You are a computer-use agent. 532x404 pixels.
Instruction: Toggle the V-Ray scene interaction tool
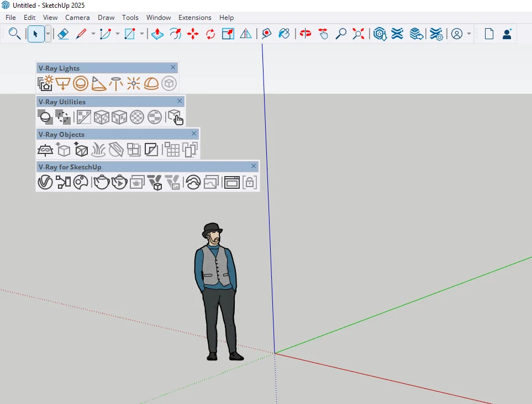point(176,117)
